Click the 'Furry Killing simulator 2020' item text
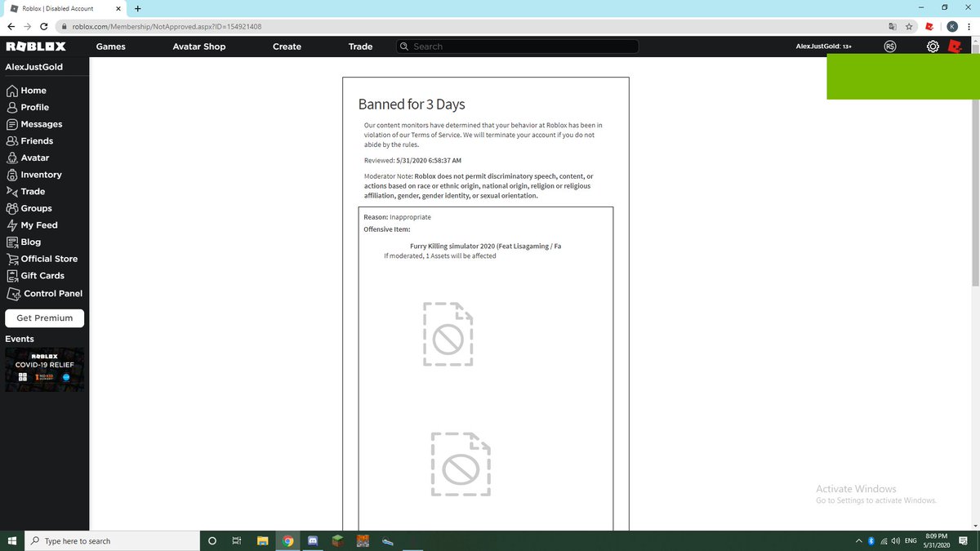The height and width of the screenshot is (551, 980). coord(486,246)
